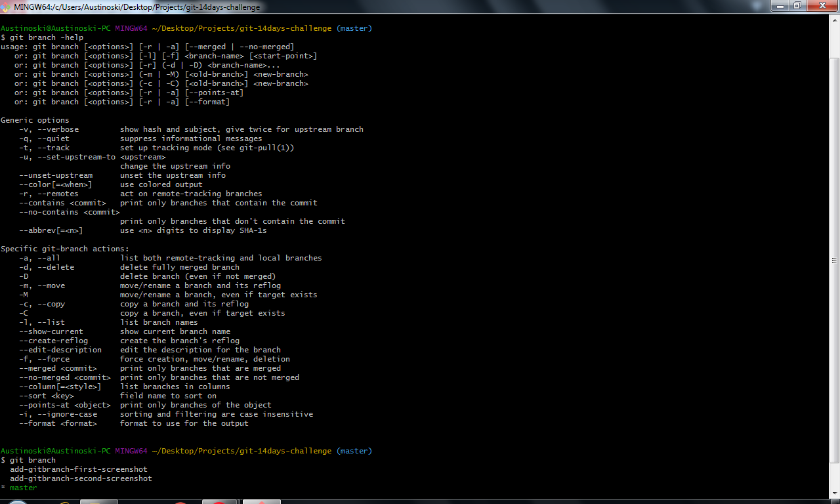Click 'list both remote-tracking and local branches'
The image size is (840, 504).
pos(220,258)
